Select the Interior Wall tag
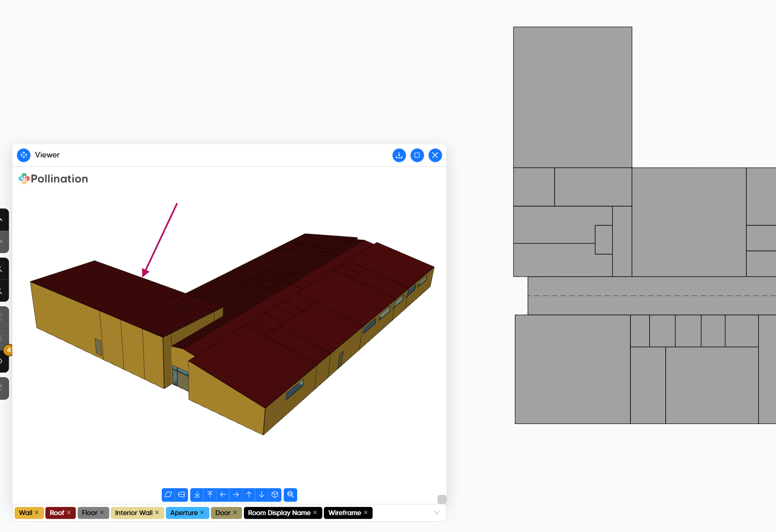Screen dimensions: 776x532 [x=134, y=513]
